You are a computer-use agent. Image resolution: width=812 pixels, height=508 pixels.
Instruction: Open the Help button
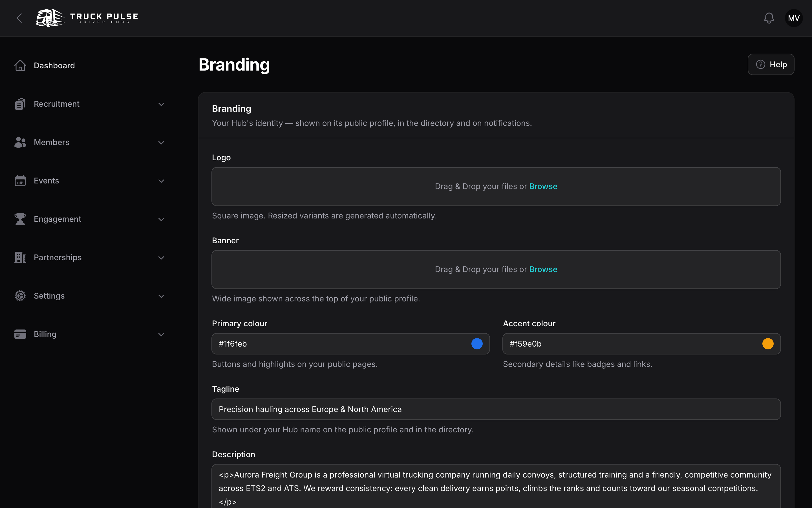771,64
